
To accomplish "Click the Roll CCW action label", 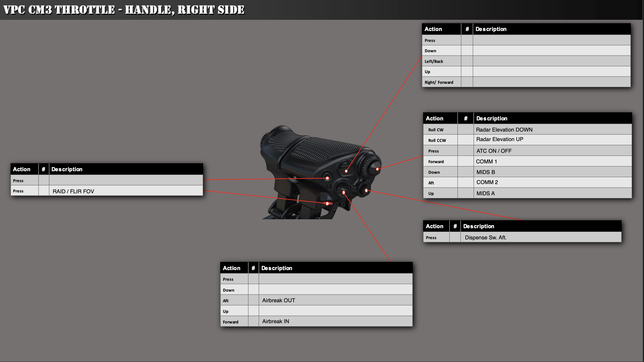I will [x=437, y=140].
